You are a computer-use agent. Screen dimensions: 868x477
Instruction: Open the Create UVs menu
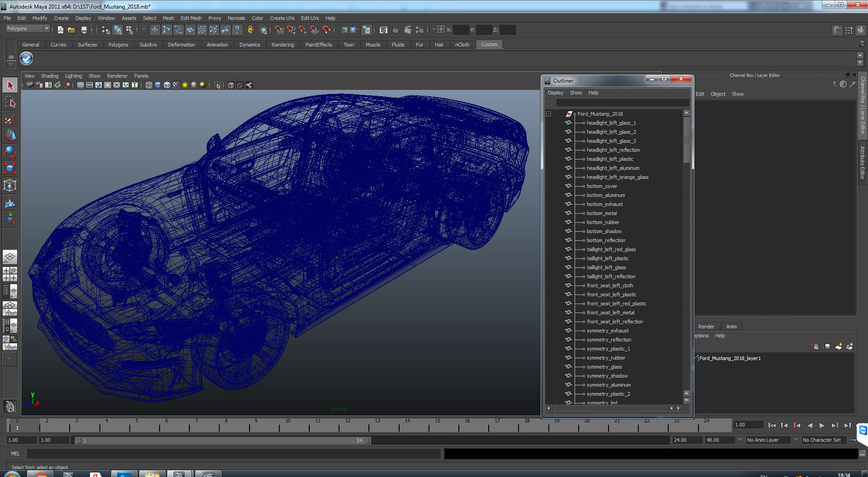click(x=282, y=18)
